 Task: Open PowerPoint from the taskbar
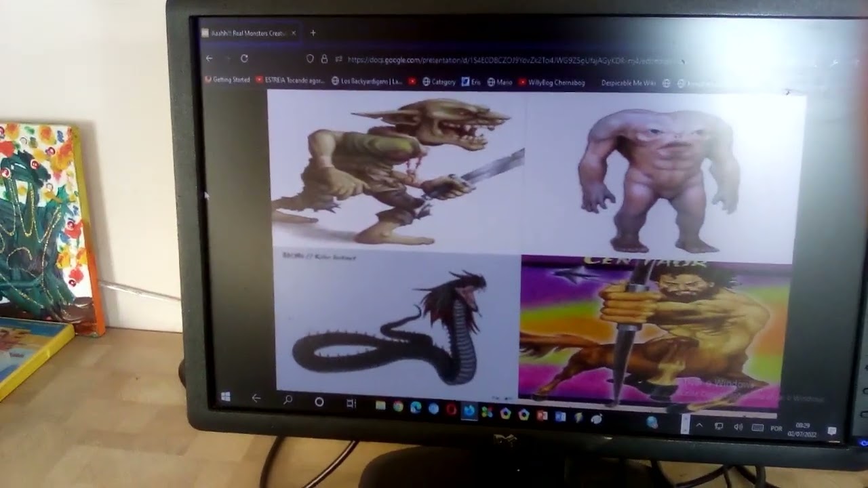(542, 415)
